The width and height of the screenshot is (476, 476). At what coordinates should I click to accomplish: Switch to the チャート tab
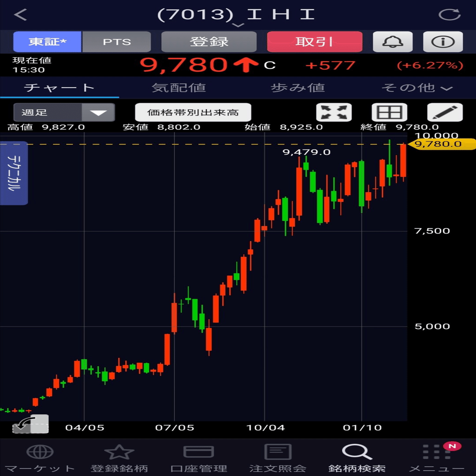click(59, 88)
